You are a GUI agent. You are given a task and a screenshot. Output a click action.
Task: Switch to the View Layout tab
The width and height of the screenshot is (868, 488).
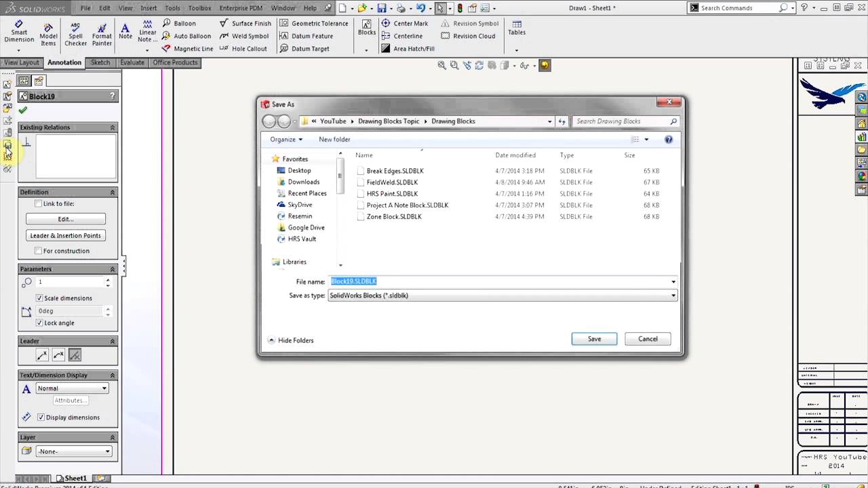22,62
